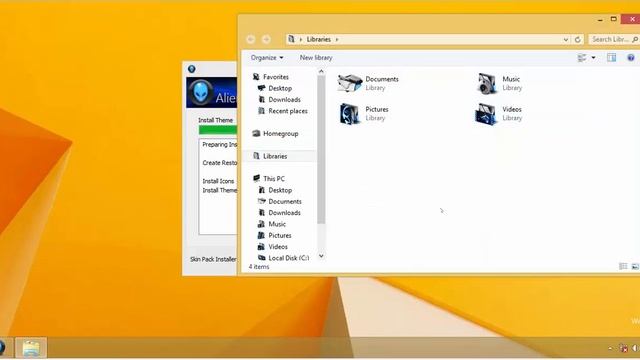Click File Explorer on the taskbar
The width and height of the screenshot is (640, 360).
pos(31,348)
